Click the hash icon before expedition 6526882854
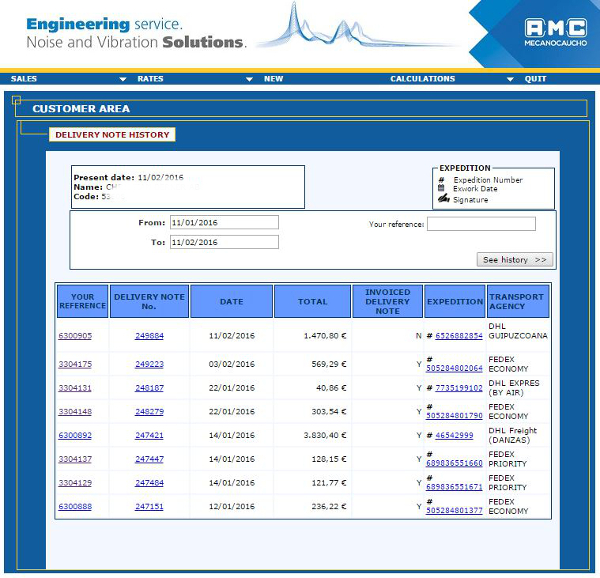 pyautogui.click(x=430, y=335)
